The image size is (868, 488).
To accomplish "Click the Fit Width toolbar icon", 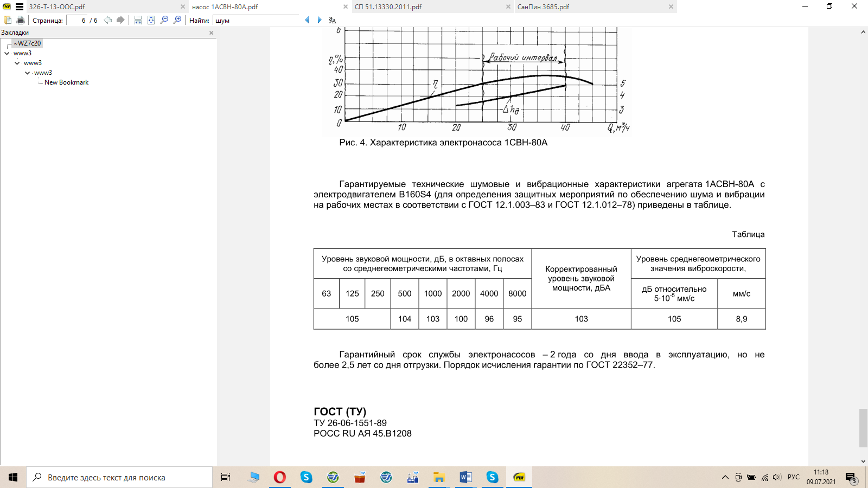I will 138,20.
